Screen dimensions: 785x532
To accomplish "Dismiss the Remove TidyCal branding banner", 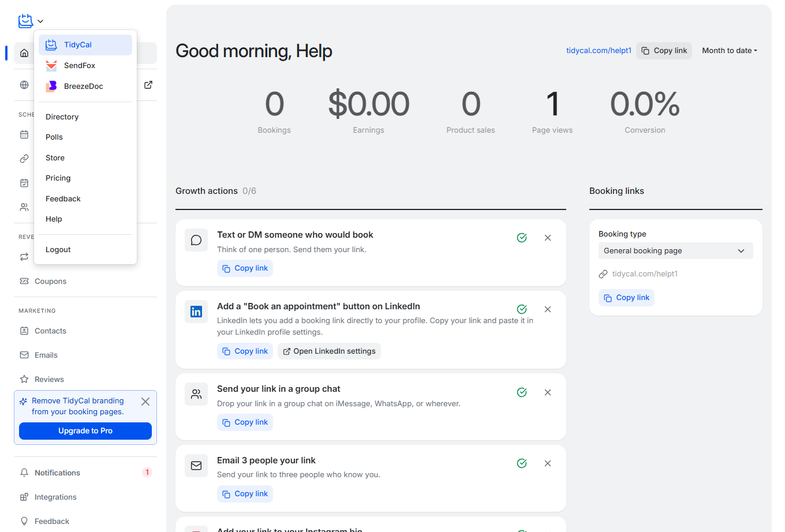I will (145, 402).
